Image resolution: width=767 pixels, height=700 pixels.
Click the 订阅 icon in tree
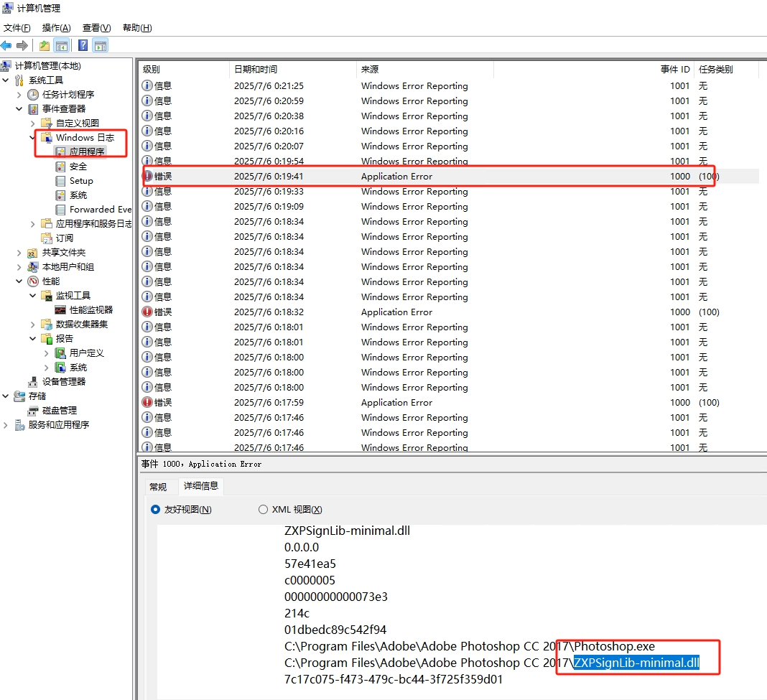(47, 238)
